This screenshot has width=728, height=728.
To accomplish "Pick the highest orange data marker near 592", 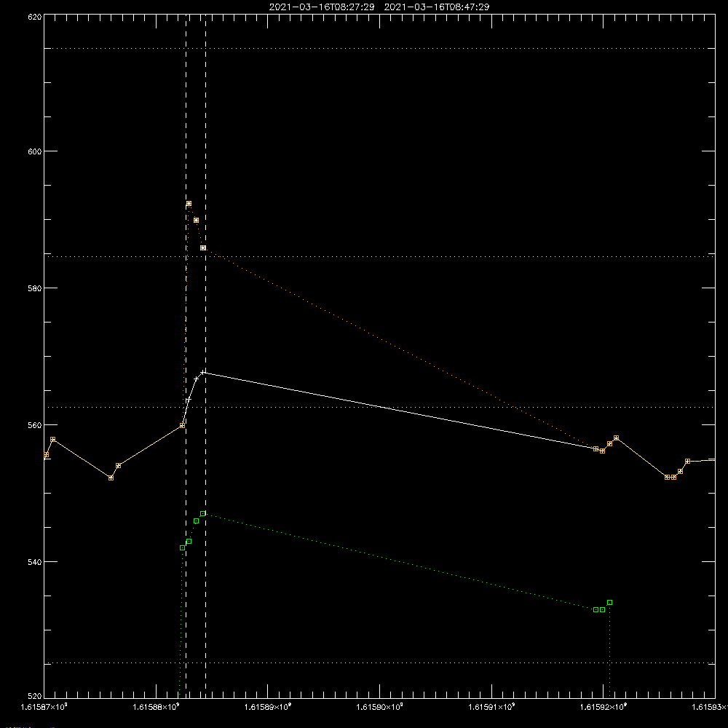I will click(x=189, y=204).
